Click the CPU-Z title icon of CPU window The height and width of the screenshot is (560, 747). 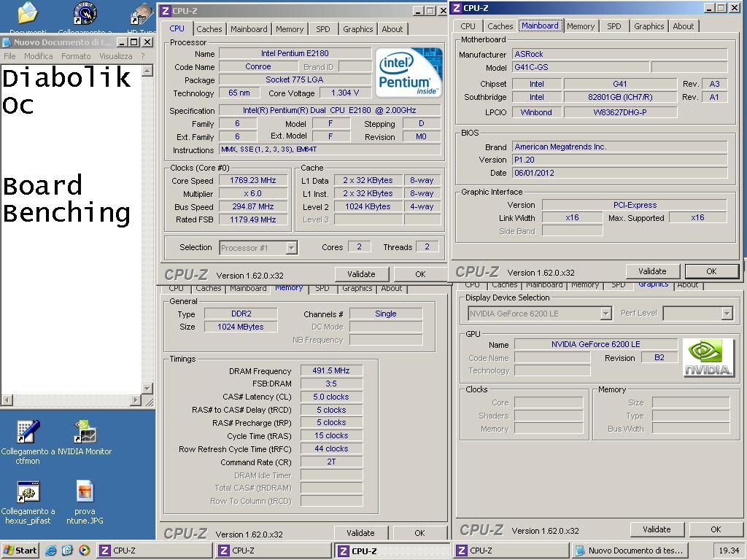click(166, 10)
